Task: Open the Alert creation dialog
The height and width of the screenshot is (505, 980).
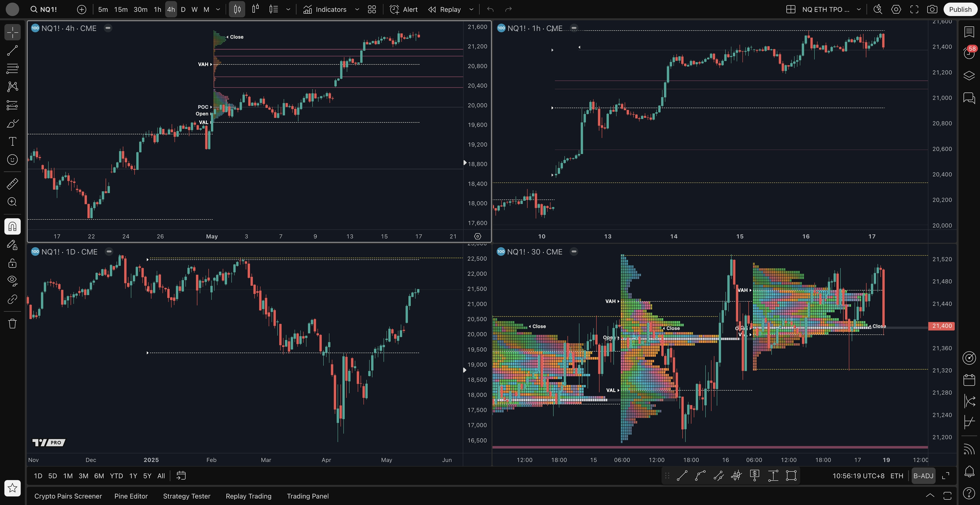Action: point(404,9)
